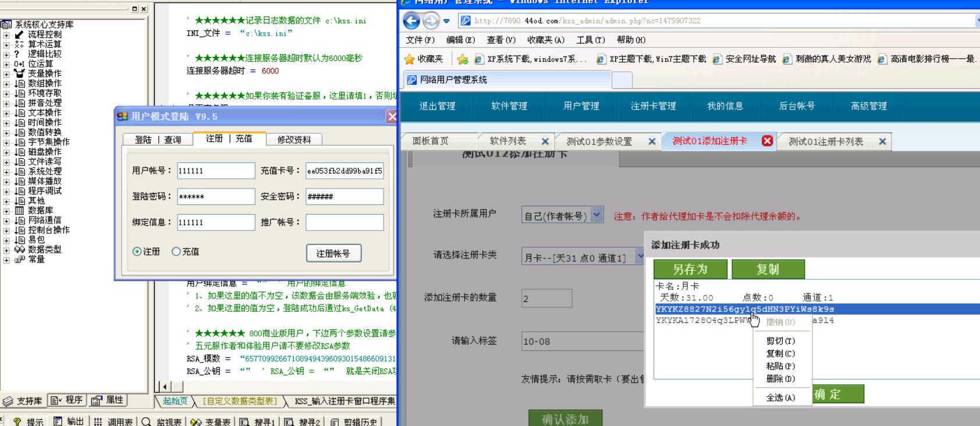The image size is (980, 426).
Task: Close the 测试01添加注册卡 tab with red X
Action: [x=767, y=141]
